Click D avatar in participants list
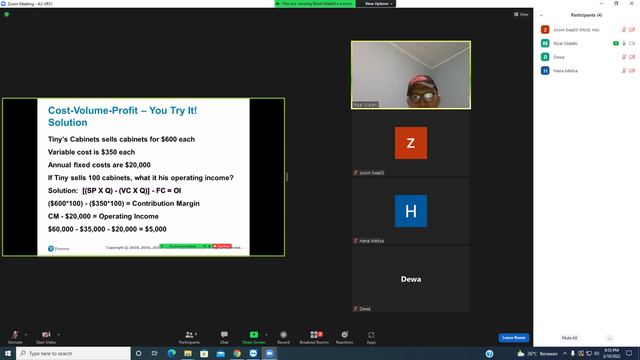The image size is (640, 360). [x=545, y=57]
